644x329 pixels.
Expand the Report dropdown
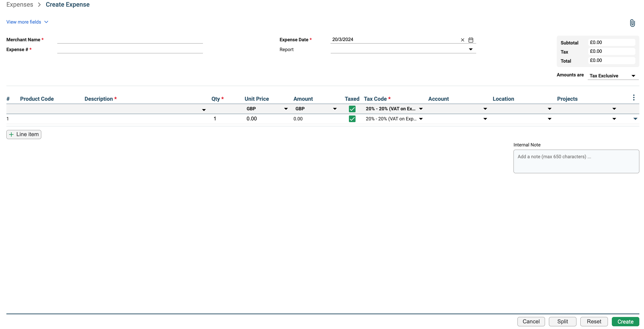click(471, 49)
